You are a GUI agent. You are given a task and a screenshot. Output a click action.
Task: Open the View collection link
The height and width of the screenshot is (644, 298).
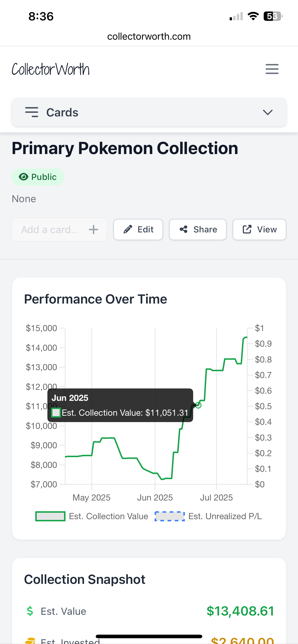[259, 229]
